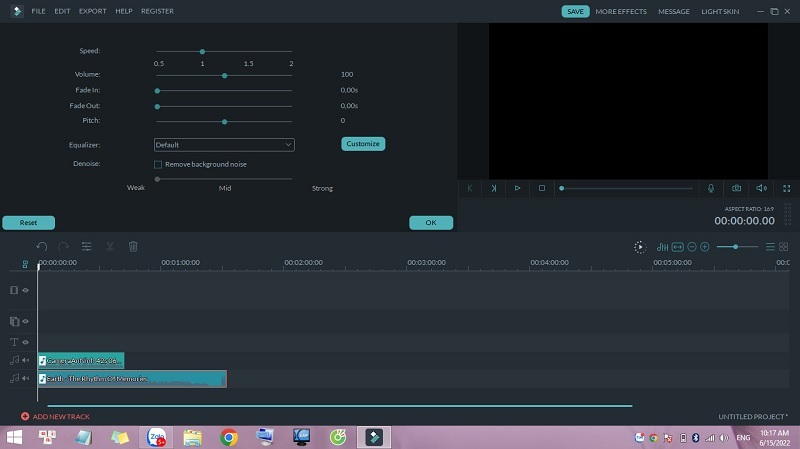Enable Remove background noise checkbox

click(x=158, y=164)
